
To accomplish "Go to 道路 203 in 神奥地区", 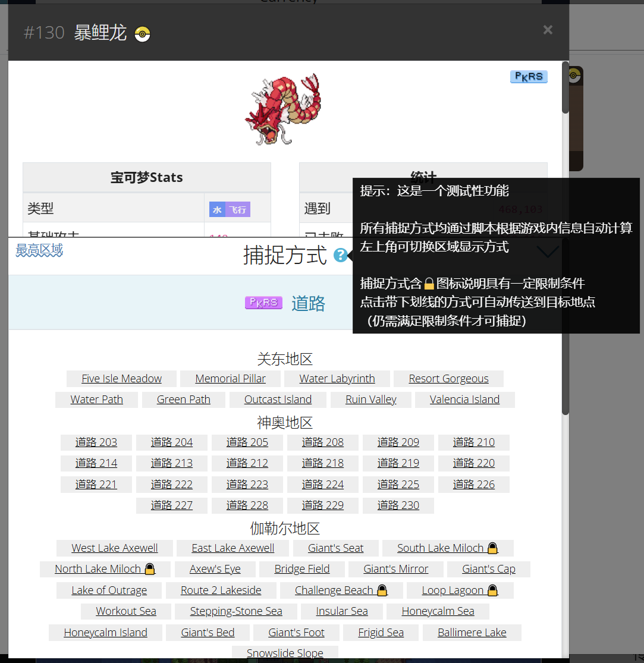I will coord(96,442).
